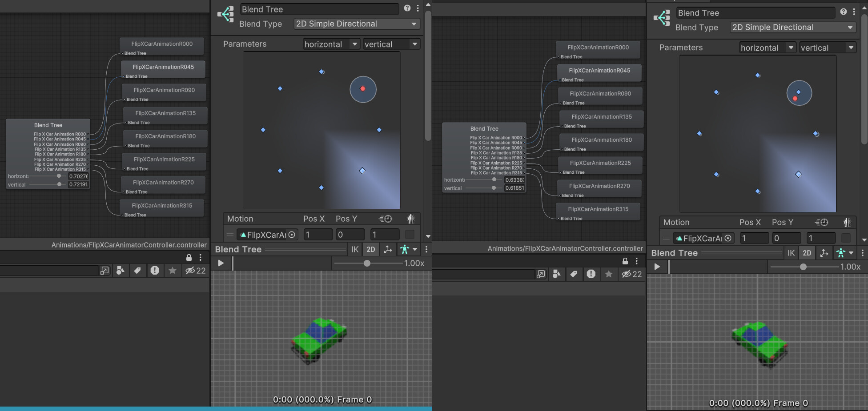Click the lock icon on the Animator window
868x411 pixels.
click(x=189, y=257)
